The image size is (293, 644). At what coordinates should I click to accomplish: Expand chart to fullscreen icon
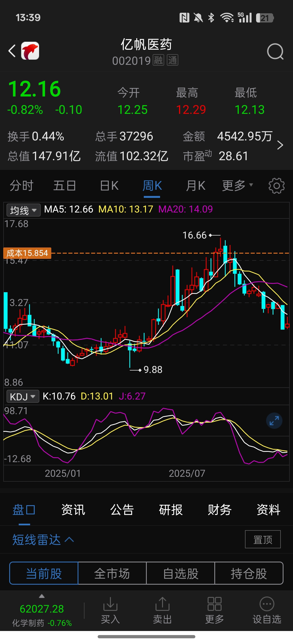pyautogui.click(x=274, y=421)
